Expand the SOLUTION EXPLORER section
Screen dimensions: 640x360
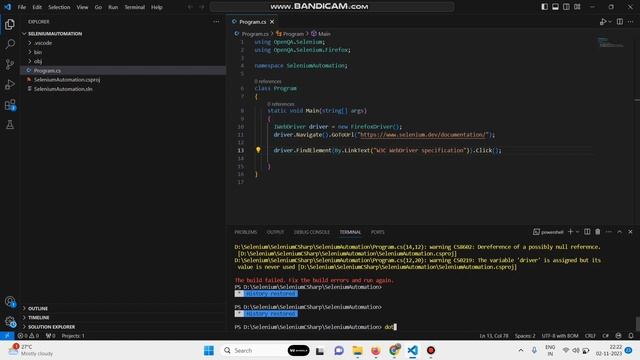[x=122, y=327]
